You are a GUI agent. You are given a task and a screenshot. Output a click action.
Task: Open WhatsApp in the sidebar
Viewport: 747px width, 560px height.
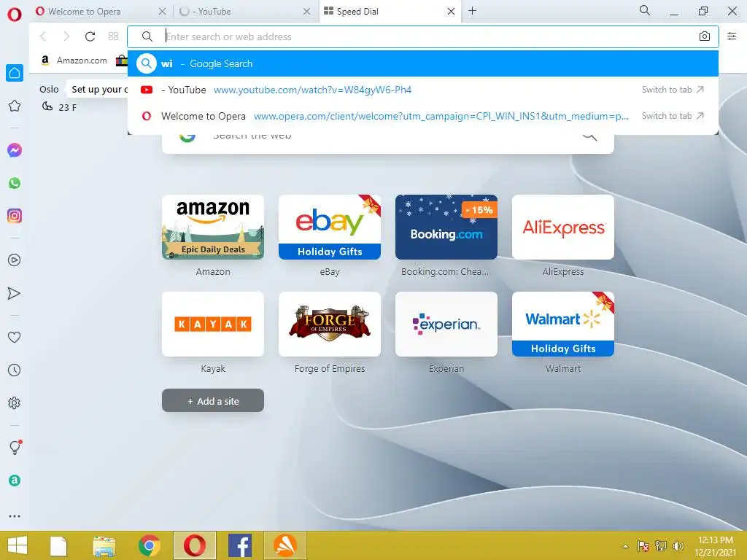point(15,183)
